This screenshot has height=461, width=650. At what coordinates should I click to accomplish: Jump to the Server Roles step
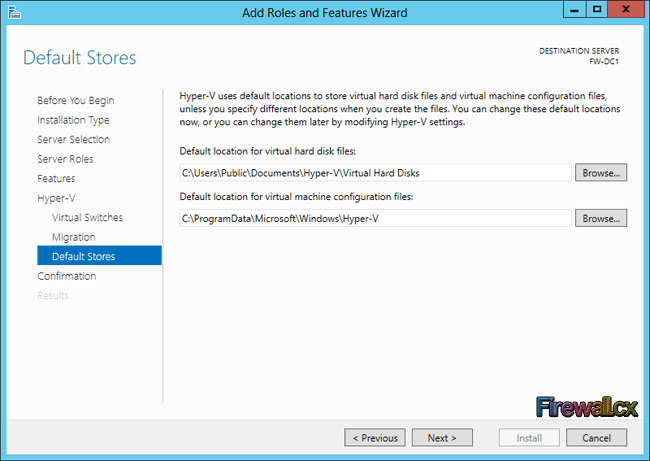[65, 159]
